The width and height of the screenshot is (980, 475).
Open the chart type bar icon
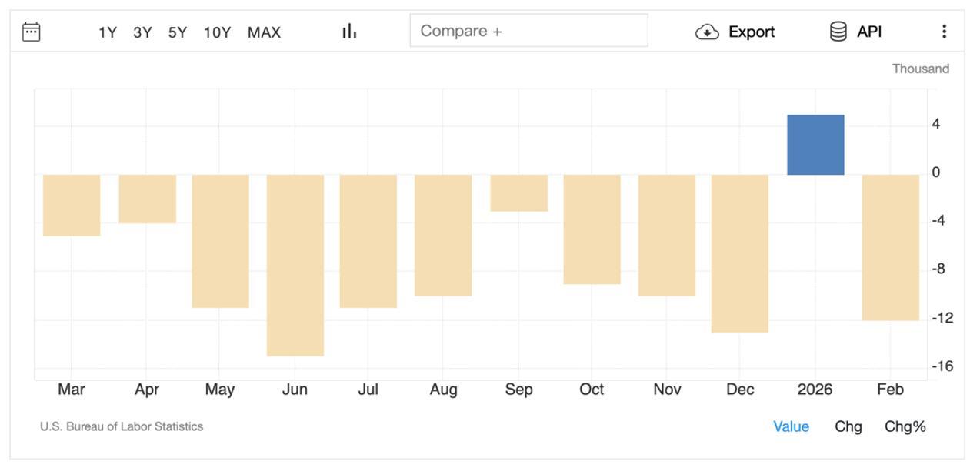(x=349, y=32)
